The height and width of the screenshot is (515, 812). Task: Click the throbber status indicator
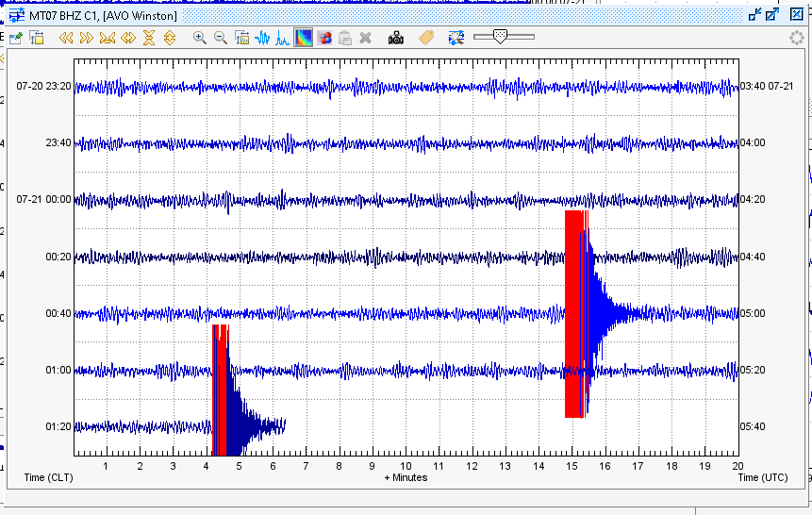click(797, 38)
